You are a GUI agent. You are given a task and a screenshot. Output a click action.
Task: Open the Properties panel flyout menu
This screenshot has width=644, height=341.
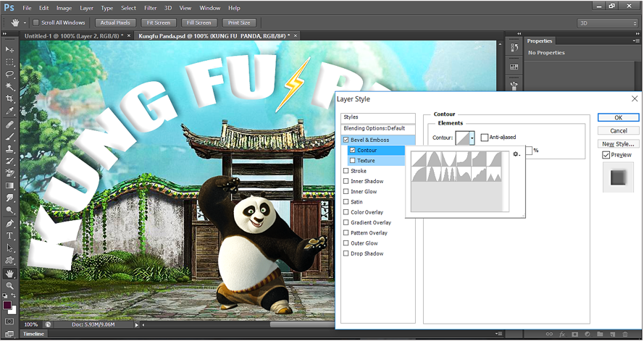tap(636, 41)
